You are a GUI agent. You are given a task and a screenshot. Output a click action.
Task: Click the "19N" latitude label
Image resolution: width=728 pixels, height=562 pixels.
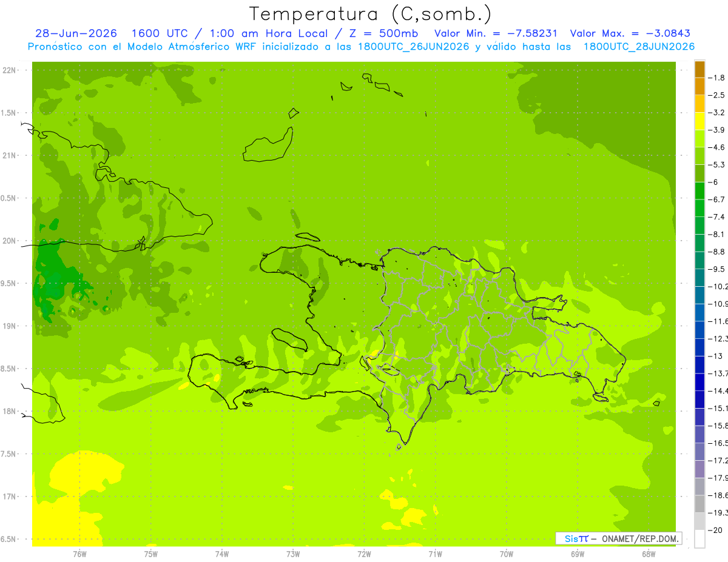10,326
